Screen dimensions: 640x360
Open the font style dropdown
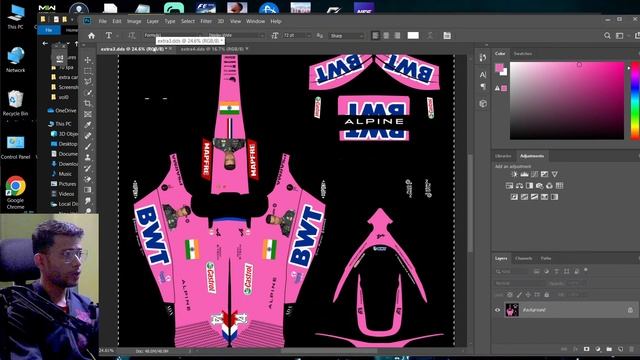(236, 36)
